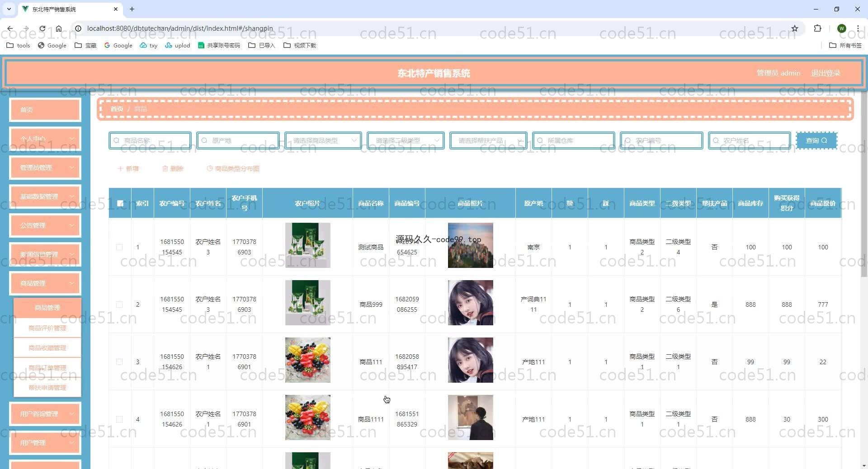868x469 pixels.
Task: Open the 商品照片 thumbnail in row 测试商品
Action: (x=471, y=245)
